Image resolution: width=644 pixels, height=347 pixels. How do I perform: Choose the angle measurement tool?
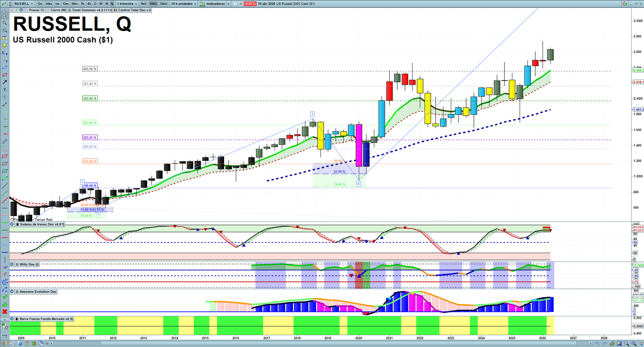(4, 267)
